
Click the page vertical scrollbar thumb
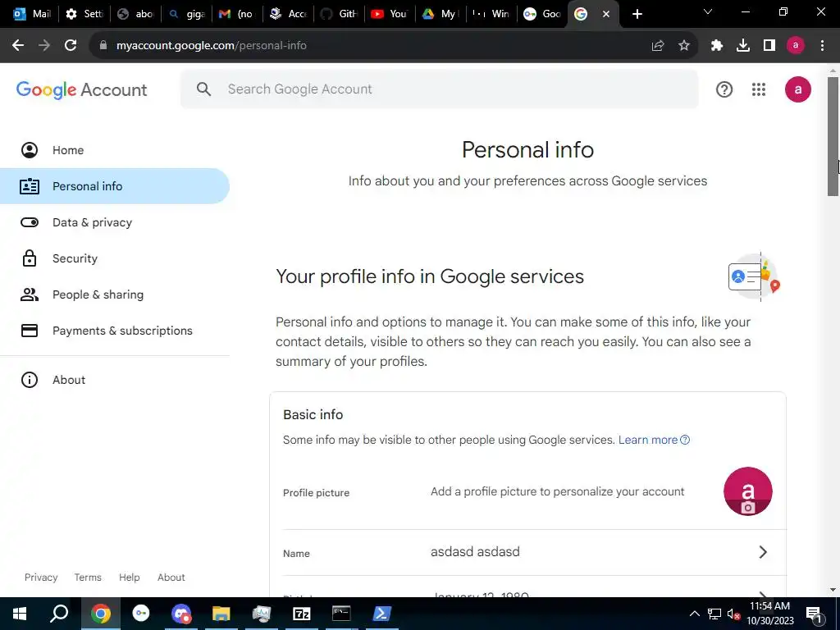pyautogui.click(x=833, y=137)
